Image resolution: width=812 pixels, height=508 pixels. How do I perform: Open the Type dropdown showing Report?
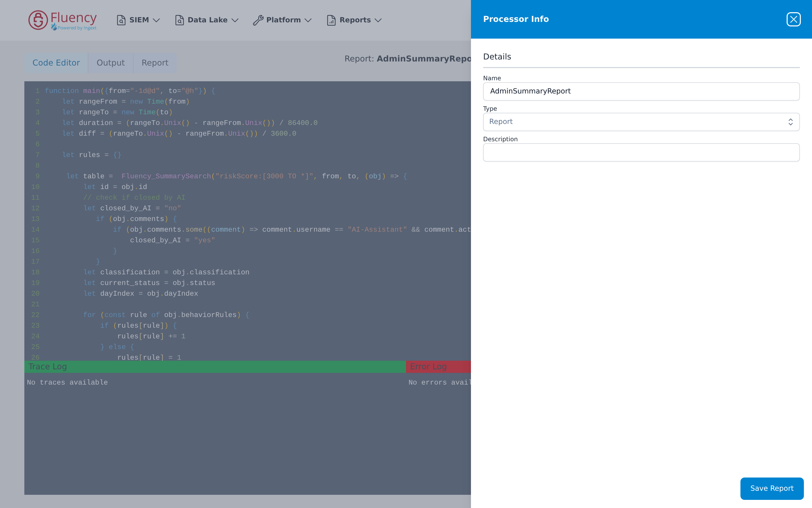641,122
